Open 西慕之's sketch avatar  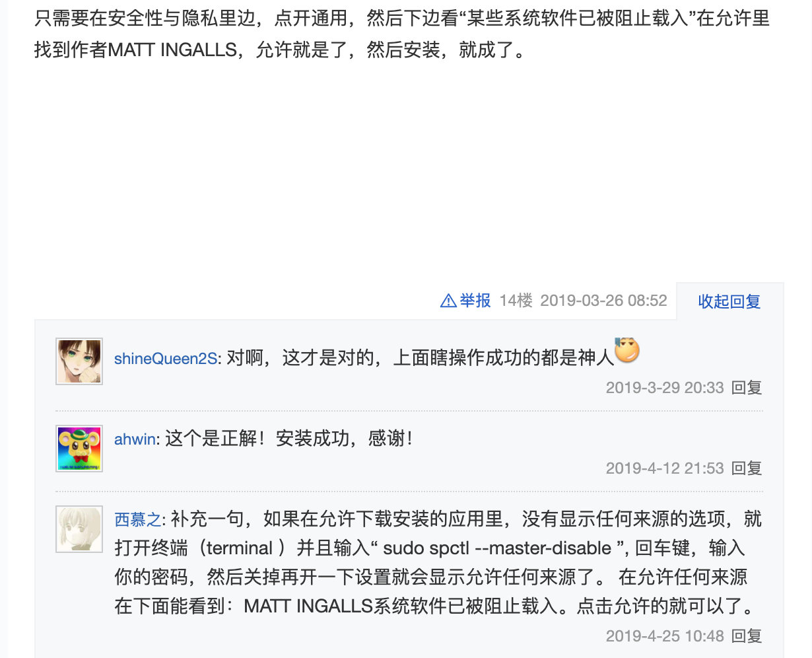(x=79, y=529)
